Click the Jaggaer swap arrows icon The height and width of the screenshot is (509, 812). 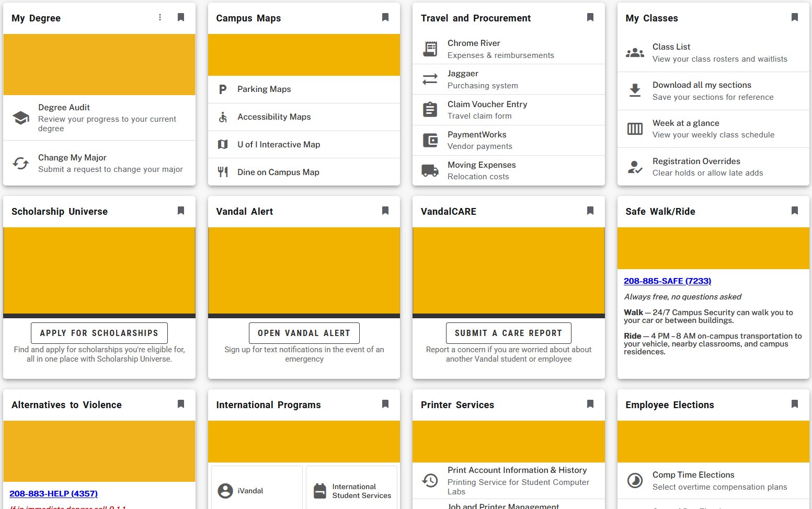click(430, 79)
